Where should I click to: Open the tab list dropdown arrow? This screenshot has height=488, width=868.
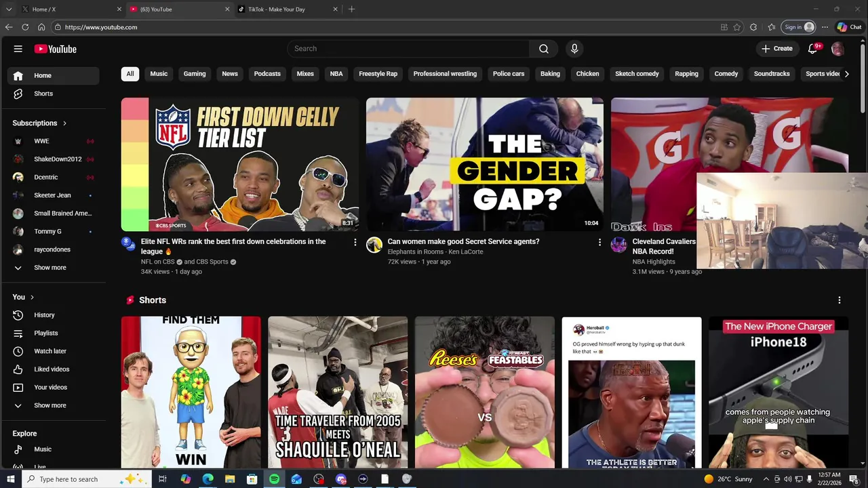9,9
